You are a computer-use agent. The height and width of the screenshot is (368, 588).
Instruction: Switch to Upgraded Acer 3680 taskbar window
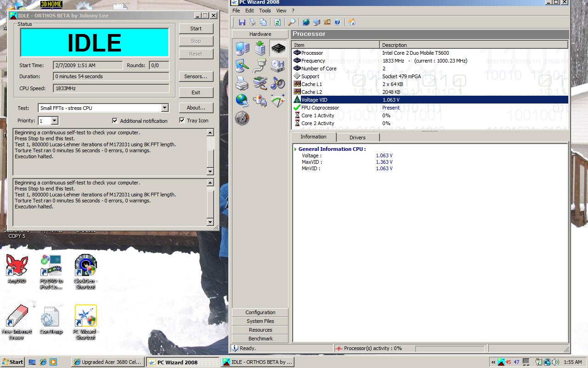tap(108, 362)
